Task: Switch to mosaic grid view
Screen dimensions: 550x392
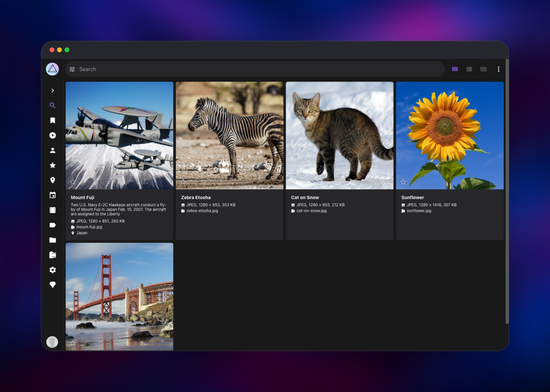Action: 483,69
